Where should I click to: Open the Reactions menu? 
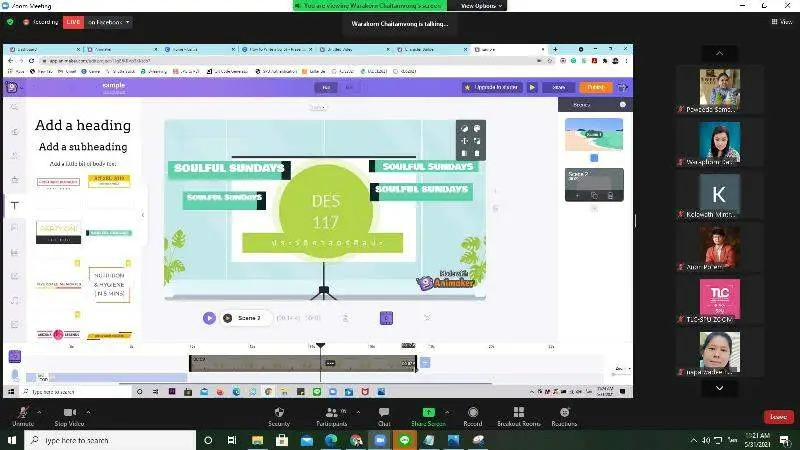coord(564,412)
